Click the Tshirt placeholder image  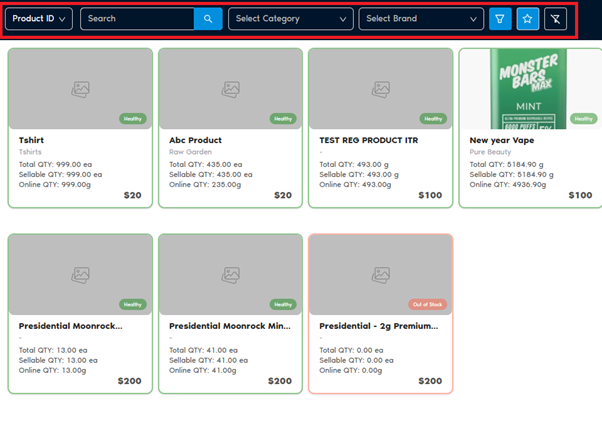(80, 89)
